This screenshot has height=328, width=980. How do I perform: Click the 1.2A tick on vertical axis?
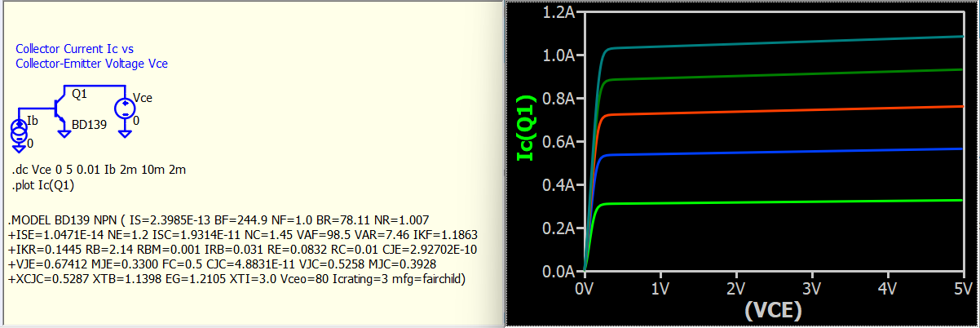point(561,12)
